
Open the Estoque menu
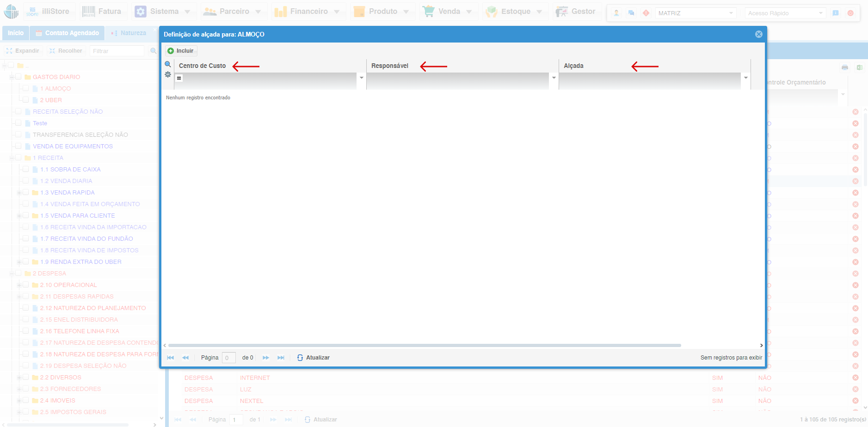[x=515, y=12]
